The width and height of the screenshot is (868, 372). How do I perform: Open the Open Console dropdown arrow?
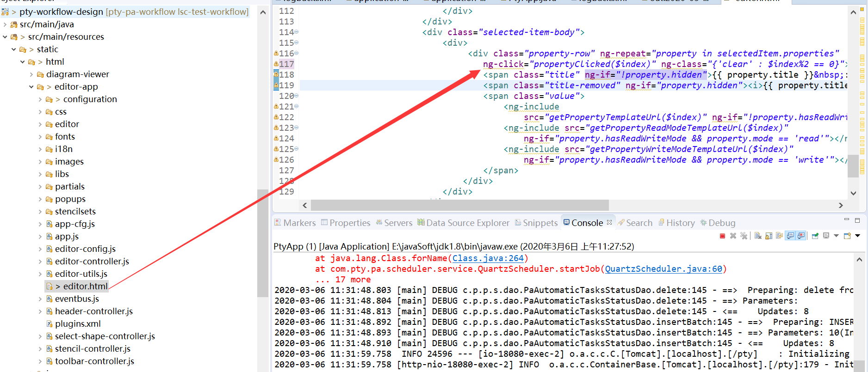[x=857, y=236]
